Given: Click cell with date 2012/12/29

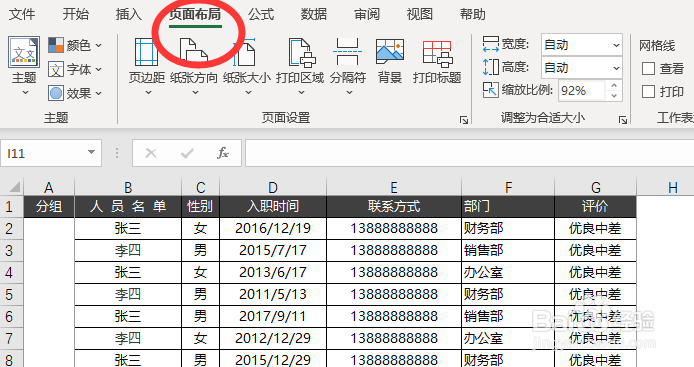Looking at the screenshot, I should point(273,338).
